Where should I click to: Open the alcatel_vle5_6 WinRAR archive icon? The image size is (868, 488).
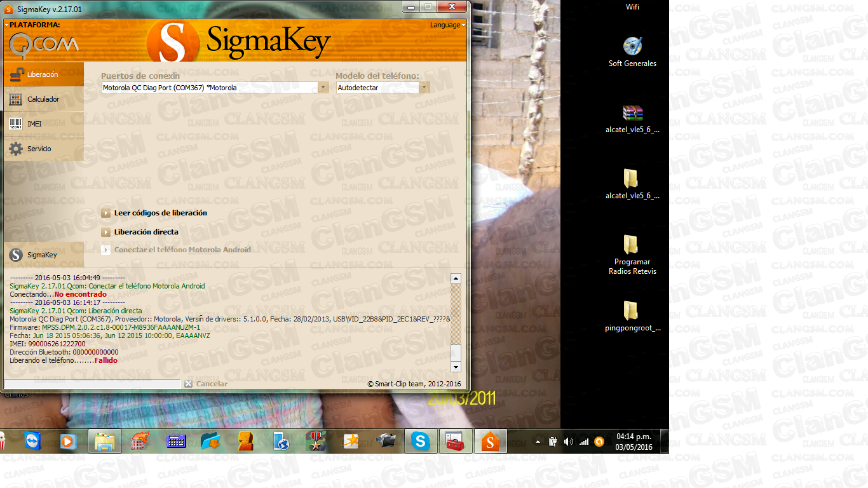632,119
